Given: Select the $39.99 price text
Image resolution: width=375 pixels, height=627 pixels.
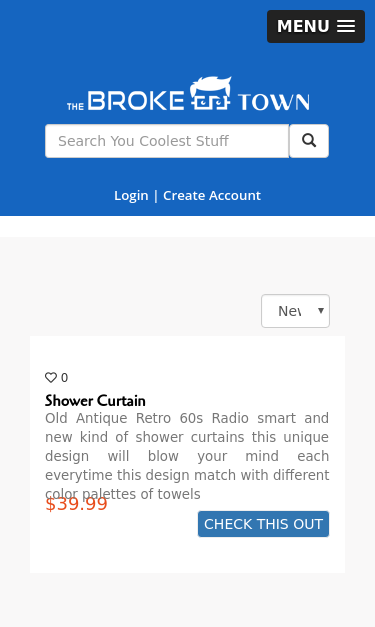Looking at the screenshot, I should [76, 504].
